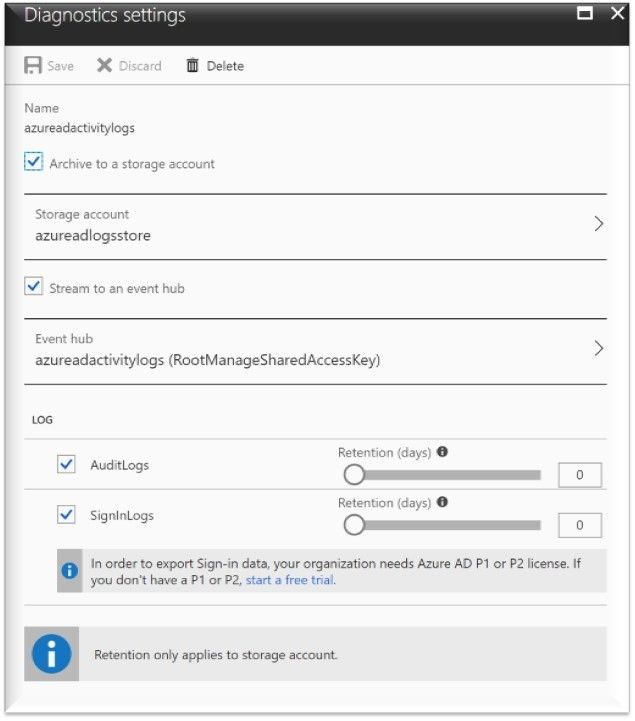
Task: Click SignInLogs retention days input box
Action: click(579, 525)
